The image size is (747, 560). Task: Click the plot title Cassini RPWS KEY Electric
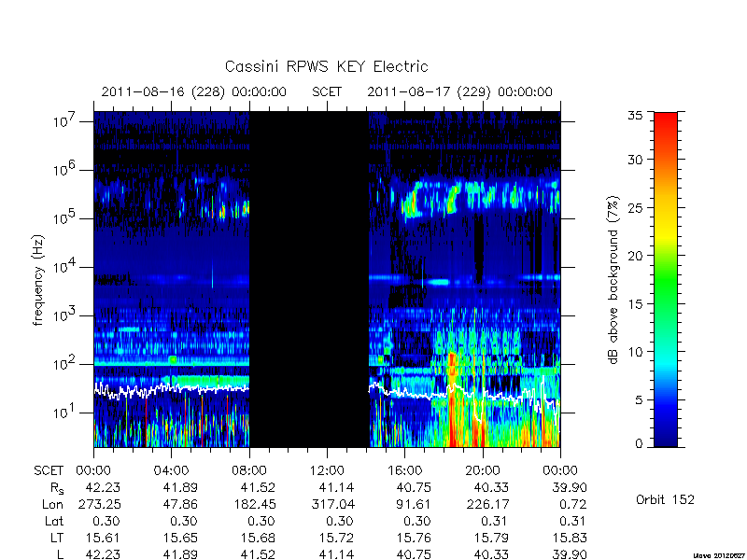[x=326, y=66]
